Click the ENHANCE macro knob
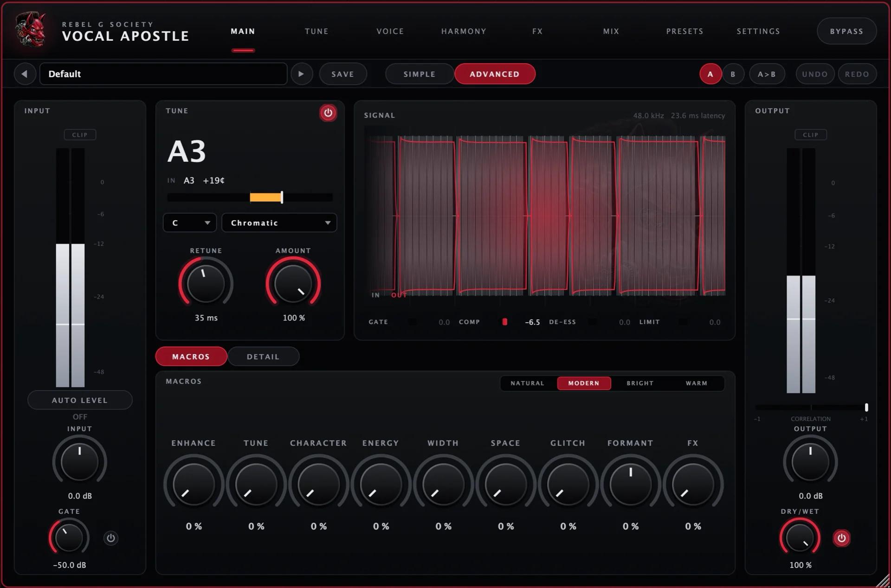Screen dimensions: 891x588 coord(194,484)
